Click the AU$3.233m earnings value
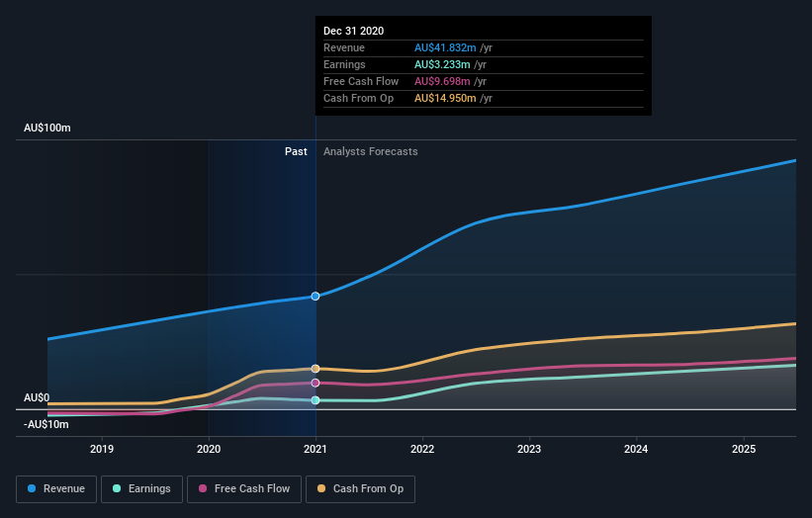Screen dimensions: 812x518 tap(442, 64)
